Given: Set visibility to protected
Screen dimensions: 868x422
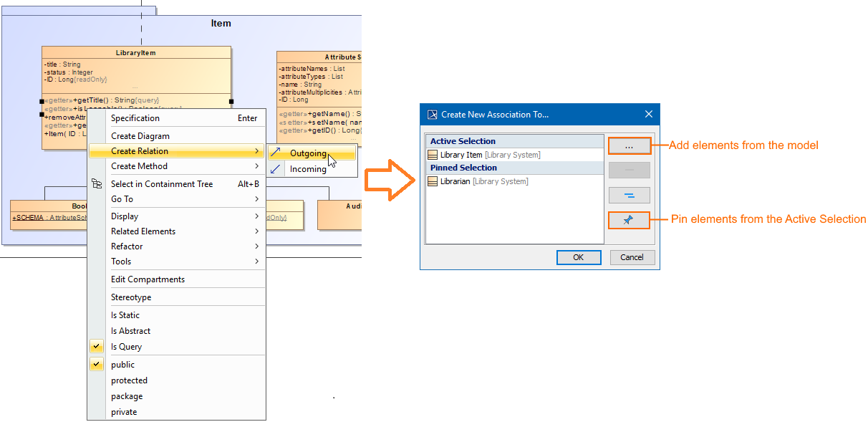Looking at the screenshot, I should [x=176, y=380].
